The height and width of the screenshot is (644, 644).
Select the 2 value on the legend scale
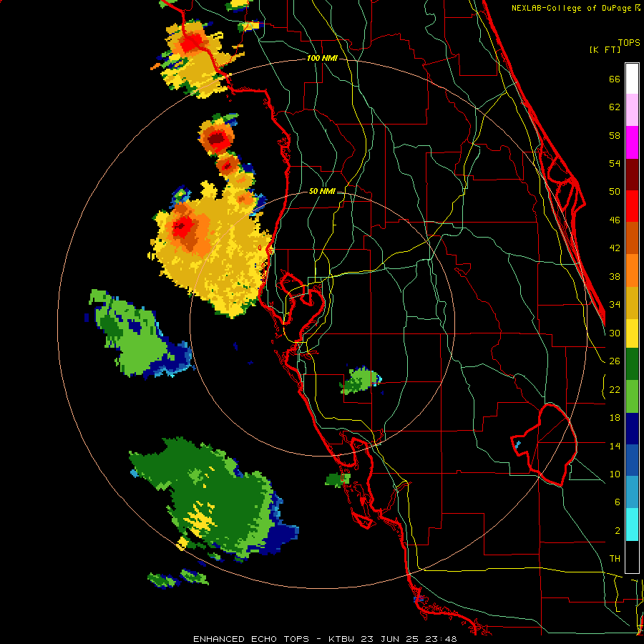[617, 531]
